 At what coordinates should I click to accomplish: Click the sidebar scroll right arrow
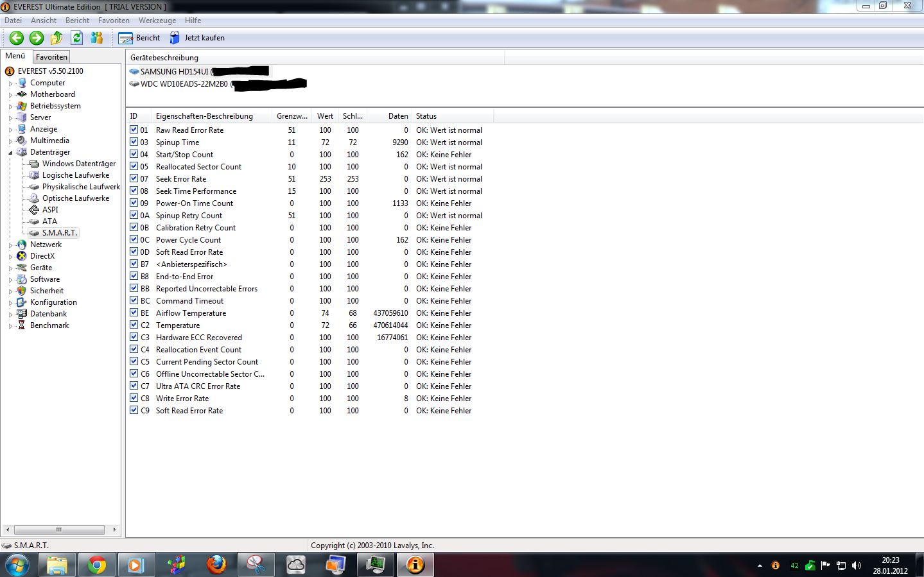point(114,530)
